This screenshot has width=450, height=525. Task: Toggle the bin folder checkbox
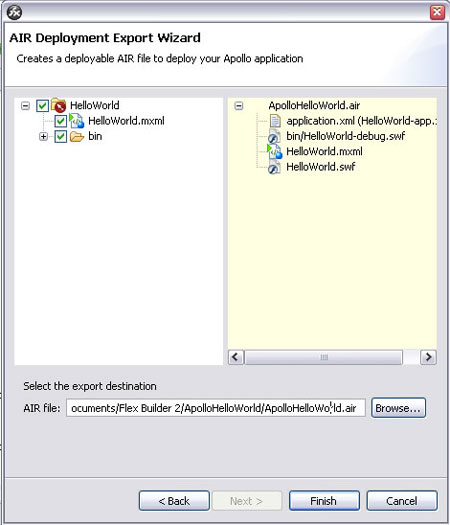pyautogui.click(x=61, y=136)
